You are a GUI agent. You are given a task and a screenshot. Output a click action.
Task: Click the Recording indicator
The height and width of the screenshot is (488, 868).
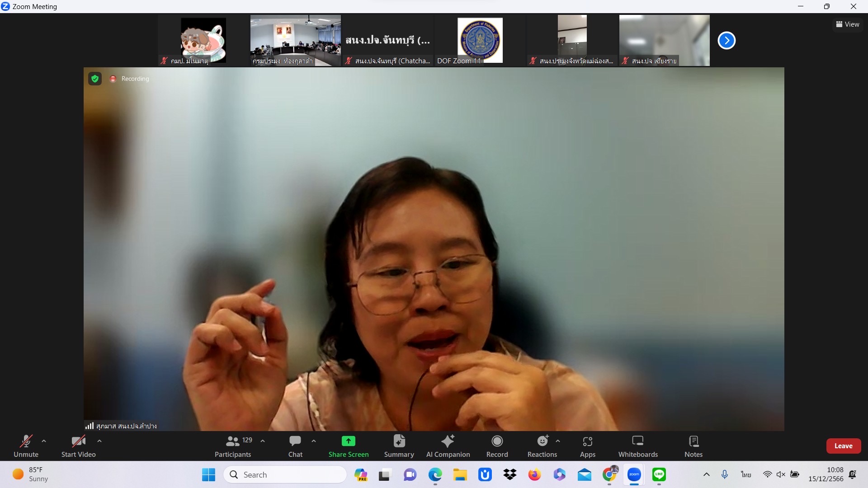click(130, 79)
